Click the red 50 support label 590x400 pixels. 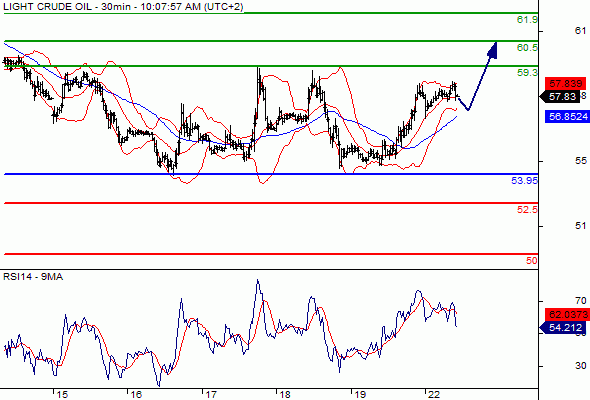[532, 260]
